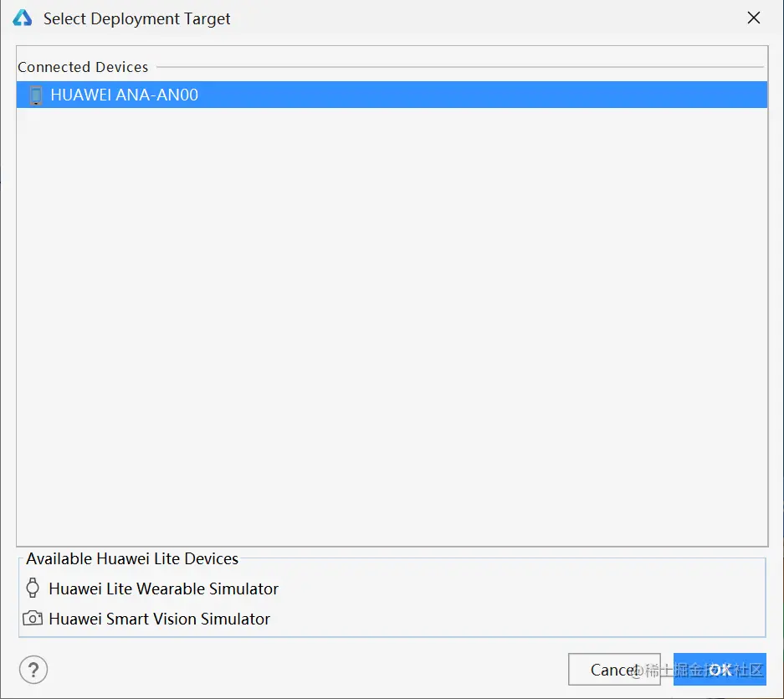Click the watch icon for Lite Wearable Simulator
This screenshot has height=699, width=784.
[x=33, y=588]
